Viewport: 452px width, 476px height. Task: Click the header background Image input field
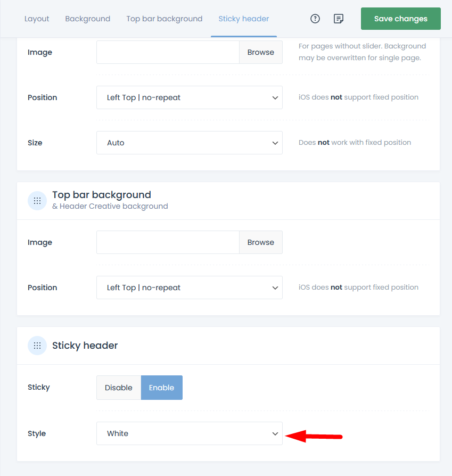pyautogui.click(x=168, y=52)
